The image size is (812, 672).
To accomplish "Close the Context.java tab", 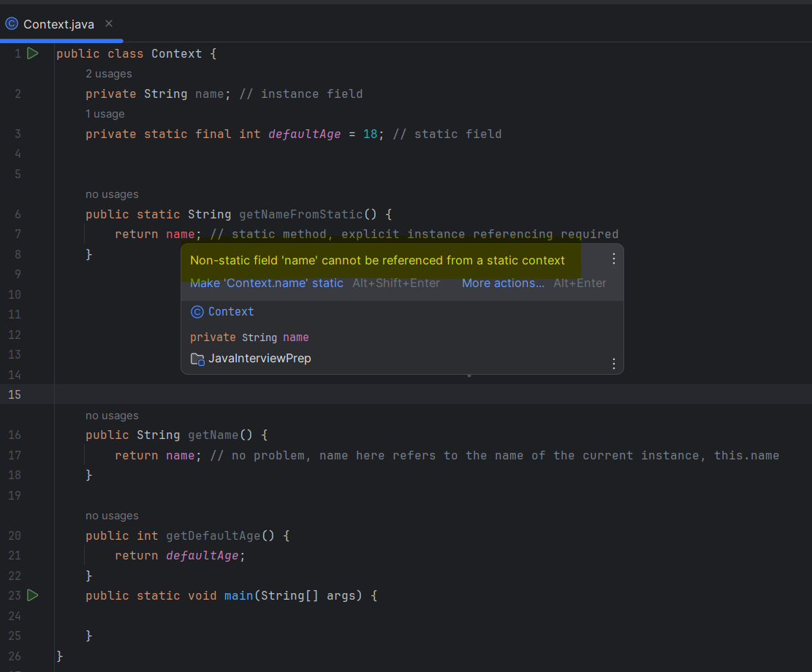I will [108, 23].
